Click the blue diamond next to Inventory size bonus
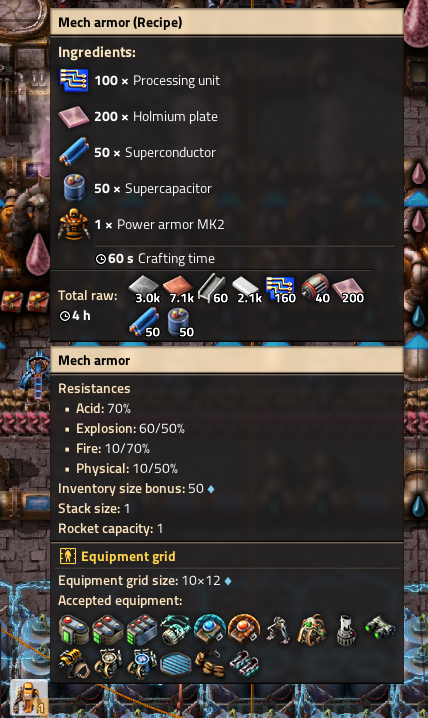 tap(211, 489)
